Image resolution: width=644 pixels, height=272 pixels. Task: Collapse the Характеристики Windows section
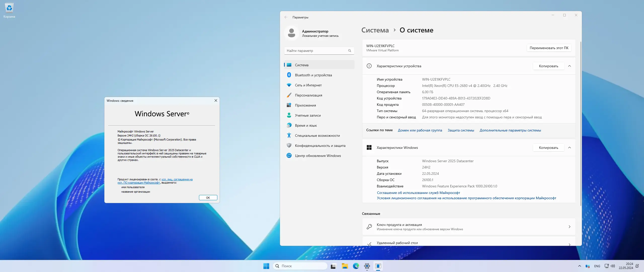(x=570, y=148)
